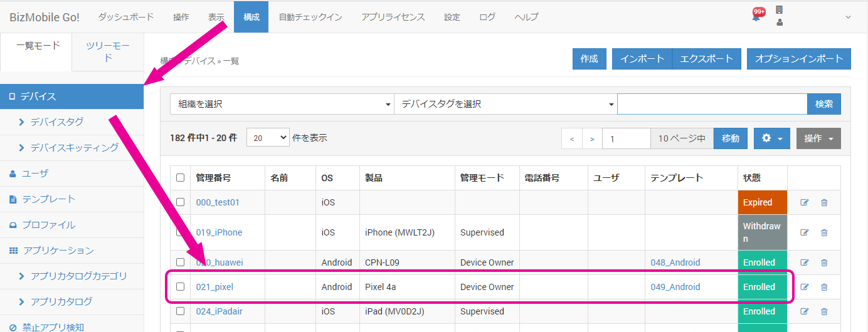868x332 pixels.
Task: Open the 049_Android template link
Action: click(x=675, y=287)
